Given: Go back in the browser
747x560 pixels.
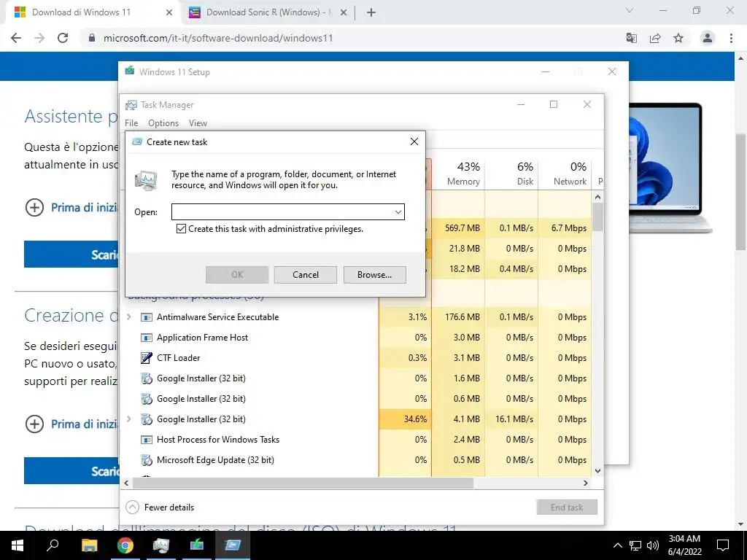Looking at the screenshot, I should tap(16, 38).
